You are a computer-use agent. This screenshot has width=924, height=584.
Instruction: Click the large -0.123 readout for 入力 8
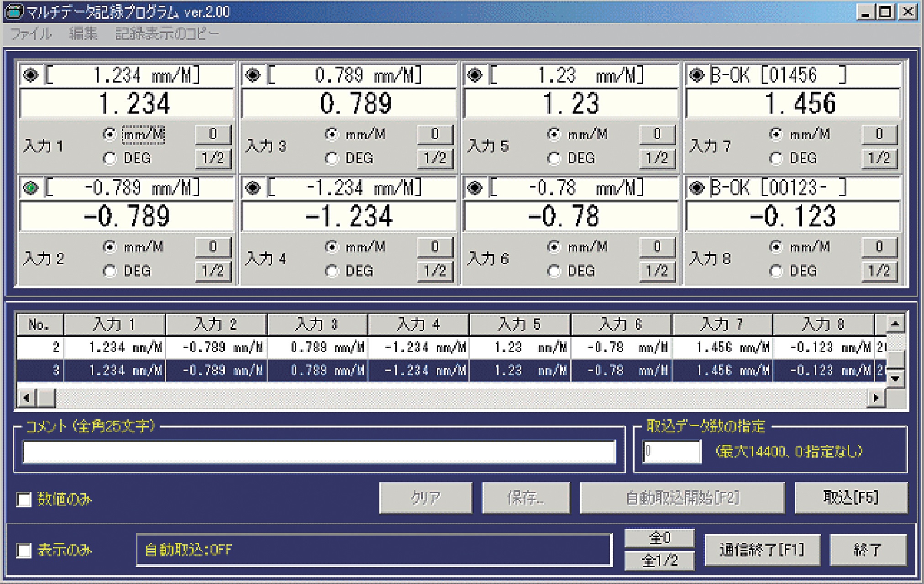pos(793,216)
